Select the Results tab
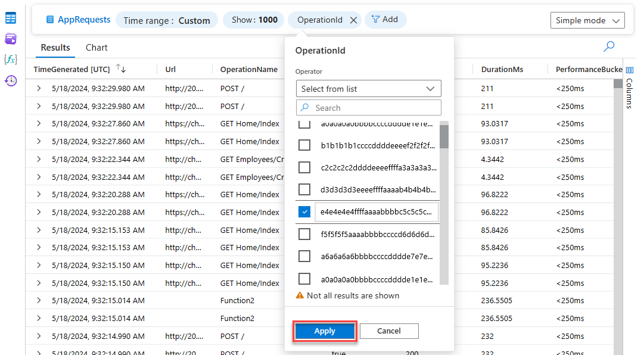The width and height of the screenshot is (644, 355). (x=55, y=47)
